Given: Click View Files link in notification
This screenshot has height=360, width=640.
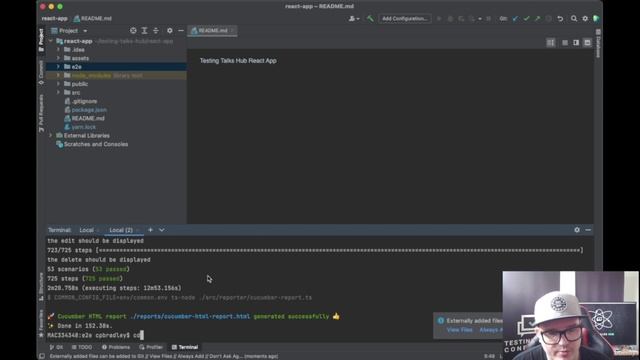Looking at the screenshot, I should click(x=459, y=330).
